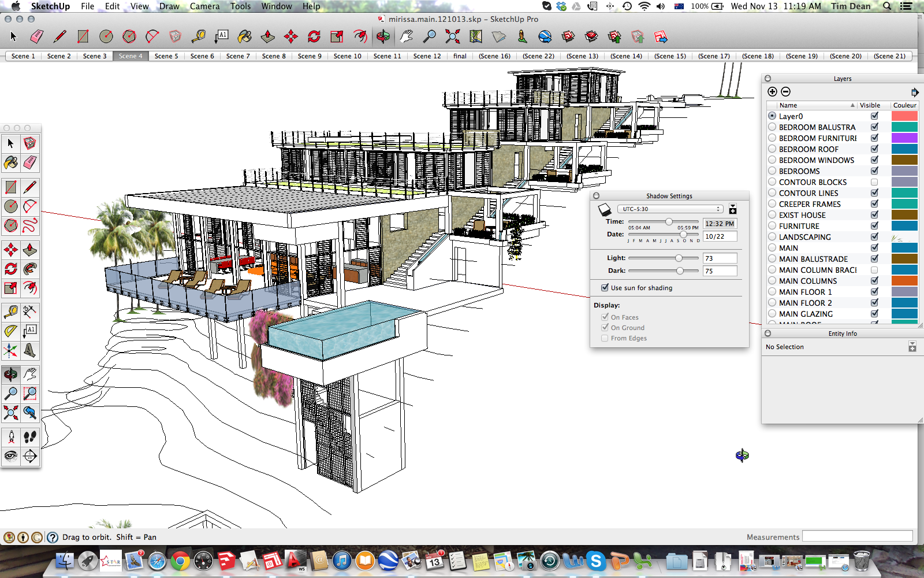Pick the Protractor tool in the palette
This screenshot has width=924, height=578.
[x=10, y=331]
